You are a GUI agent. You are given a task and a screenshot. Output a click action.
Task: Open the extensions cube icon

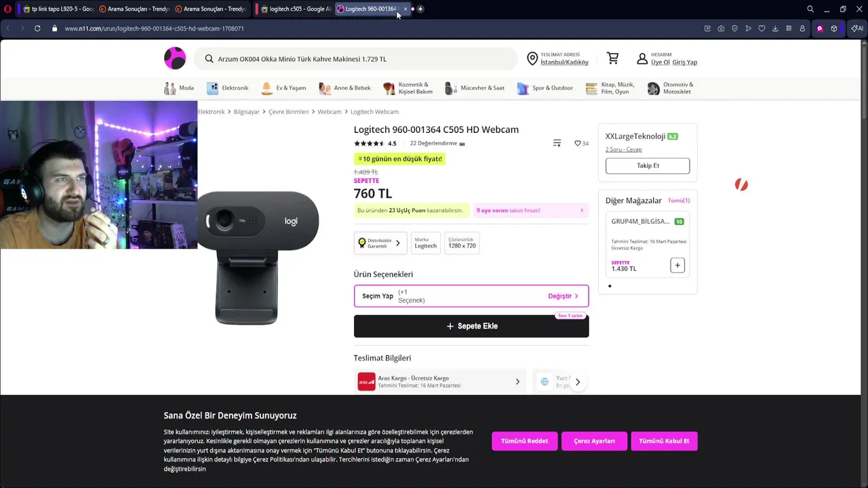pos(834,28)
